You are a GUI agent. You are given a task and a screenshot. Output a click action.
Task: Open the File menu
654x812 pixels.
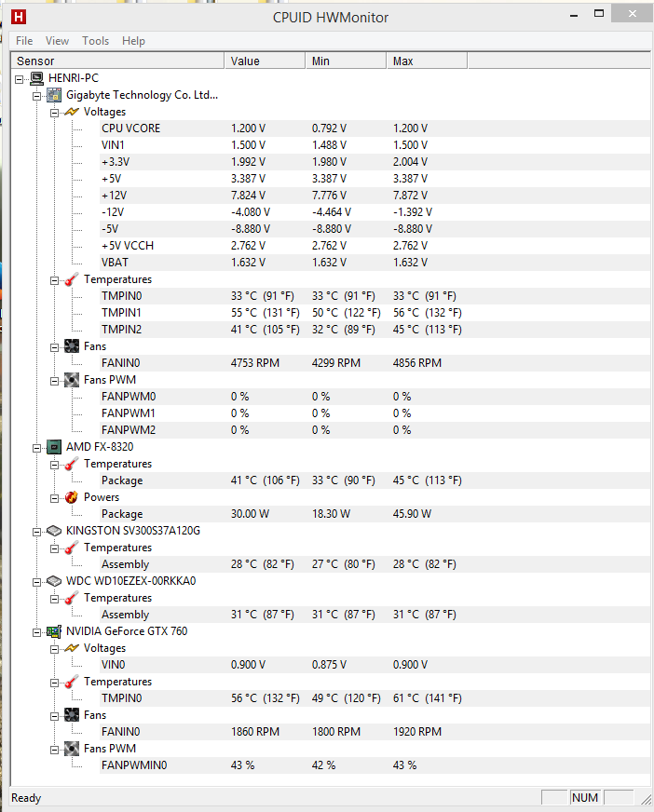pos(24,41)
